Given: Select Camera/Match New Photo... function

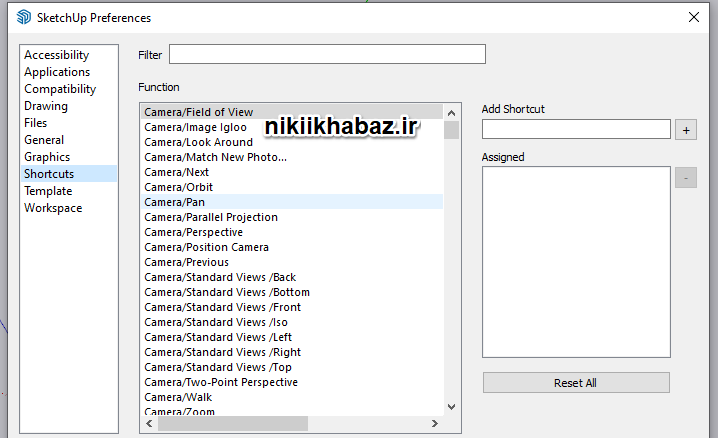Looking at the screenshot, I should click(x=292, y=157).
